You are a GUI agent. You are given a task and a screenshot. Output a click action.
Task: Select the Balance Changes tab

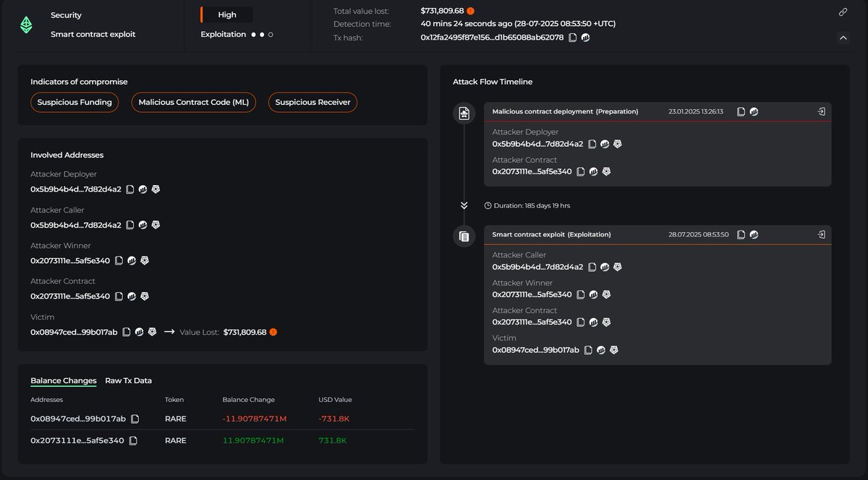[x=64, y=381]
